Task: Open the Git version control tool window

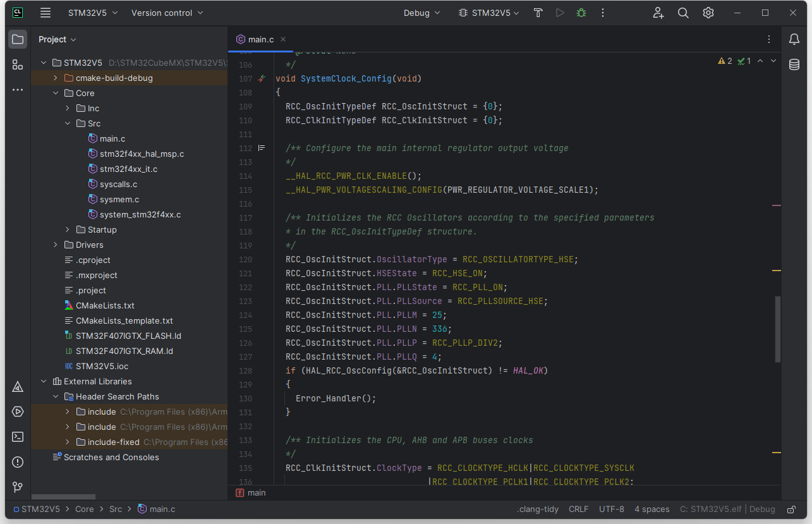Action: tap(18, 487)
